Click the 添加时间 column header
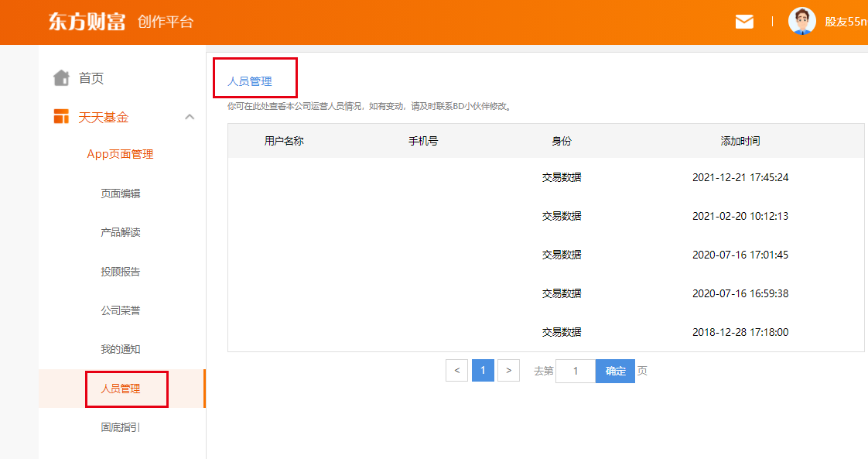 tap(740, 141)
